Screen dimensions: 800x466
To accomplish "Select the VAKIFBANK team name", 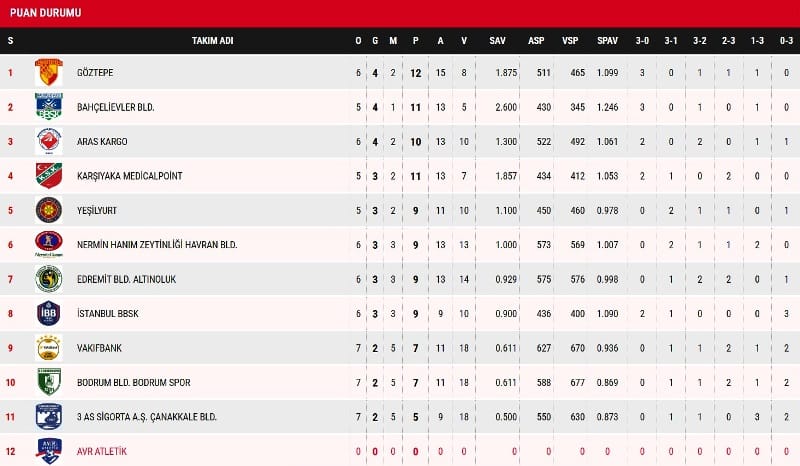I will tap(100, 348).
